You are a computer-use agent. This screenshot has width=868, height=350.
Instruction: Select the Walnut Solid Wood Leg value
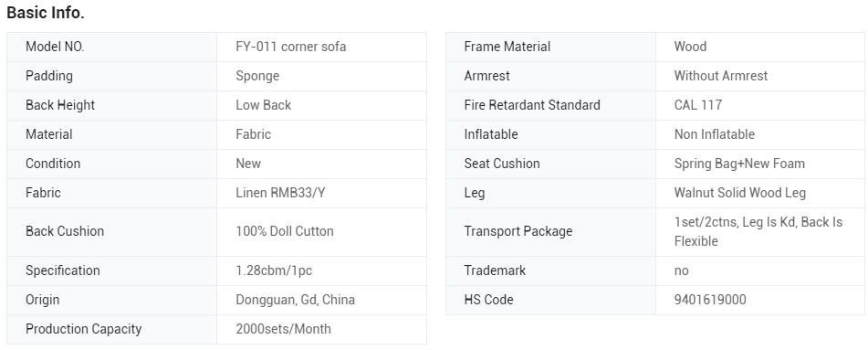pos(739,193)
